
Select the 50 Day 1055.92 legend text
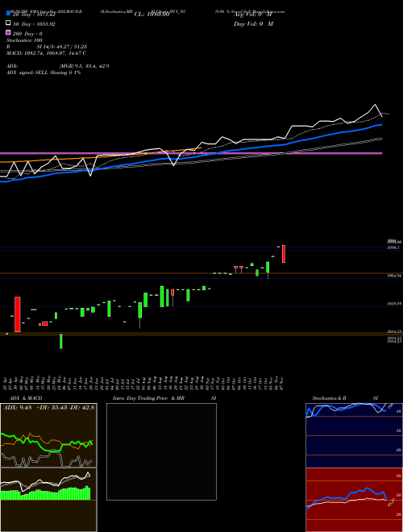click(34, 24)
